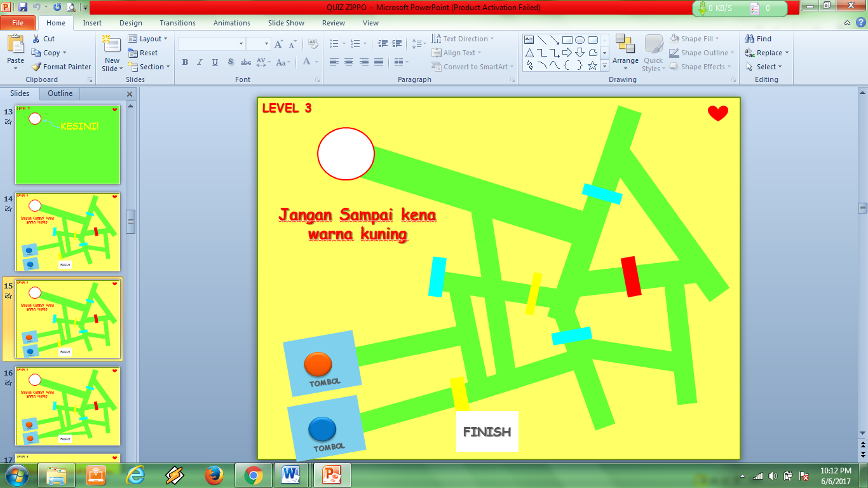868x488 pixels.
Task: Close the Slides pane with X
Action: (130, 94)
